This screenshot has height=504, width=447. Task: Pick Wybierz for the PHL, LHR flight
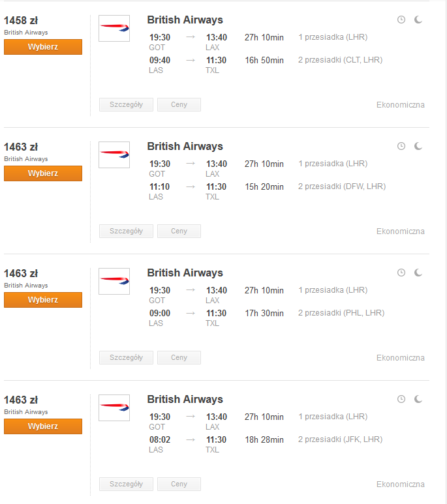tap(43, 300)
